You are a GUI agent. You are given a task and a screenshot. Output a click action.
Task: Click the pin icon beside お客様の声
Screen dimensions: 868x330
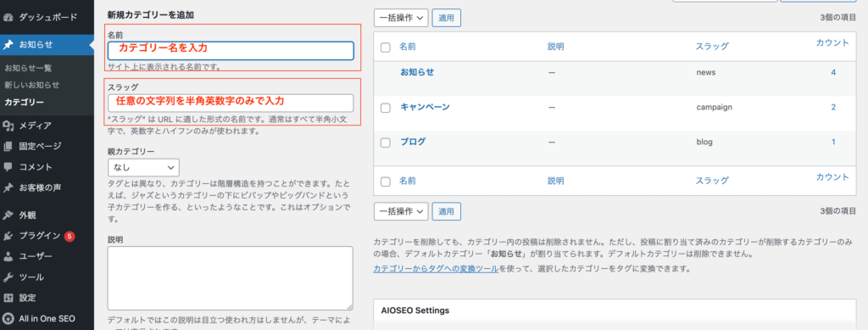click(8, 187)
